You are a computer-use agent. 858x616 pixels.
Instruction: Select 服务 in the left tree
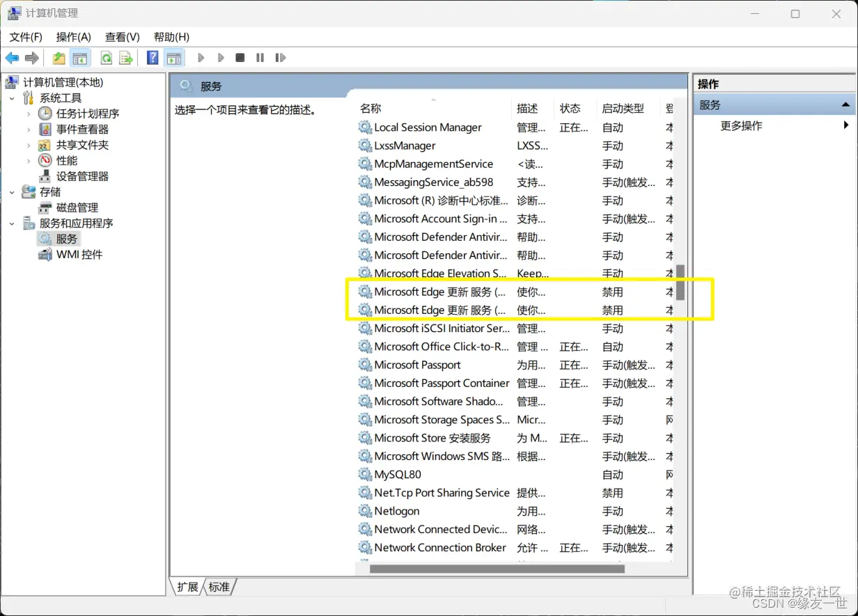[67, 239]
